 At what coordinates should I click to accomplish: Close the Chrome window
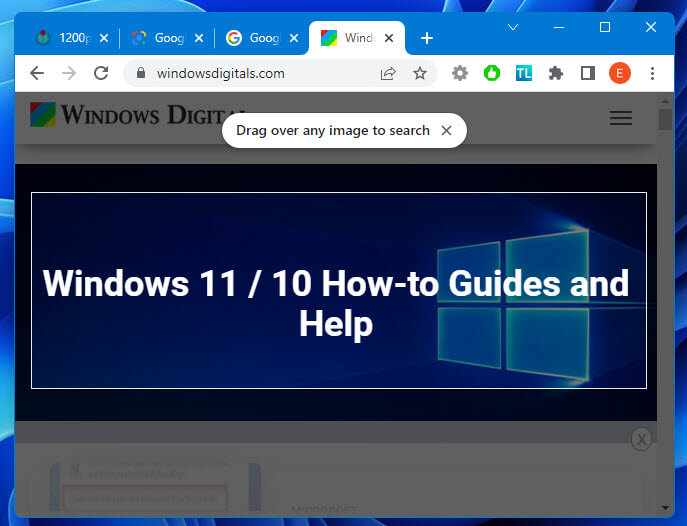651,27
